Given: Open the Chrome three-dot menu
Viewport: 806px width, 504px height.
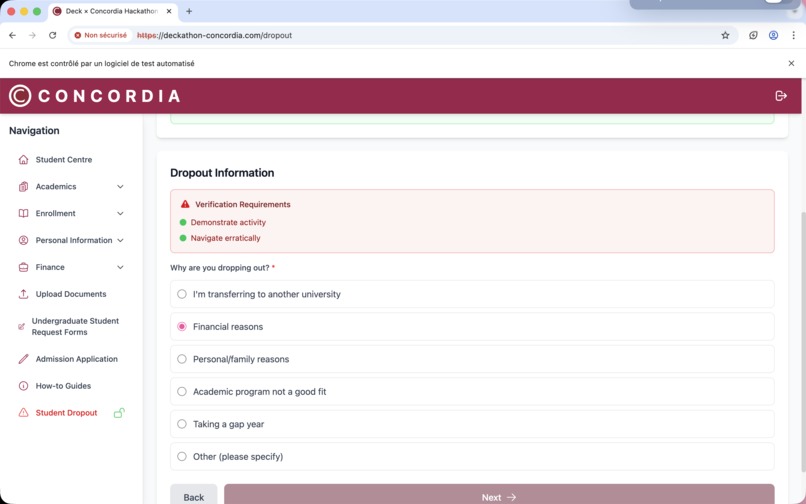Looking at the screenshot, I should (x=793, y=35).
